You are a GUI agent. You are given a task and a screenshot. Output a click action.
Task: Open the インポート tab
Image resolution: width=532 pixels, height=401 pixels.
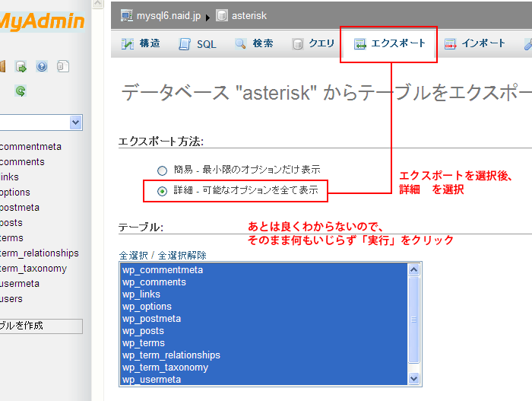pos(475,44)
